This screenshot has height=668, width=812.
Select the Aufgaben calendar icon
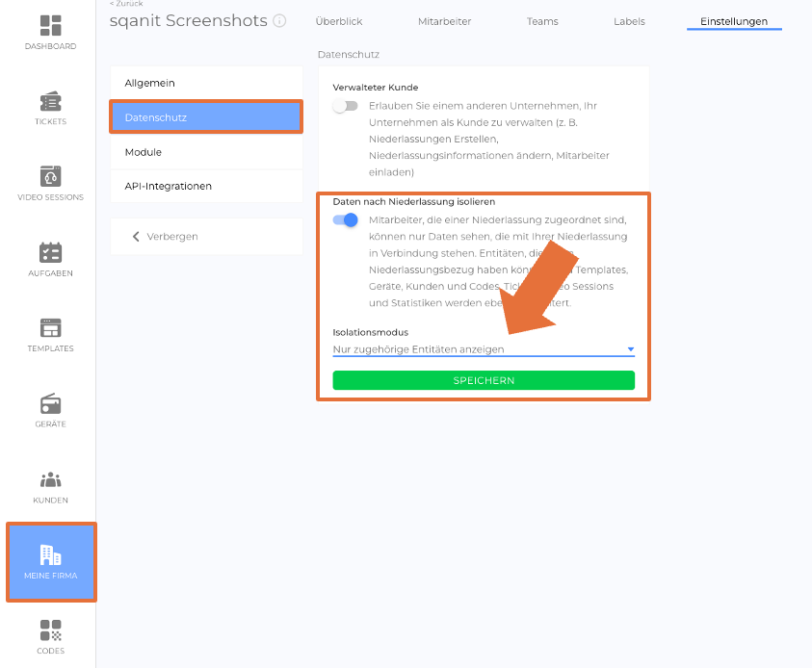pos(50,252)
